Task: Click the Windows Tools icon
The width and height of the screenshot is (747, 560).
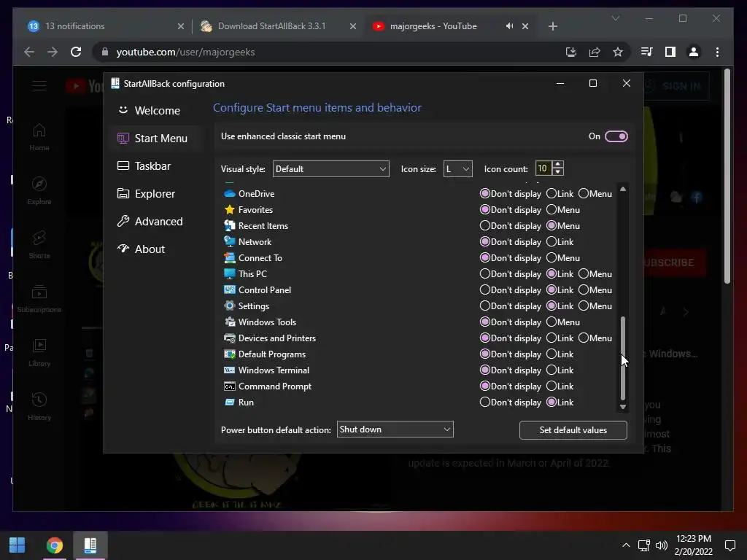Action: click(230, 322)
